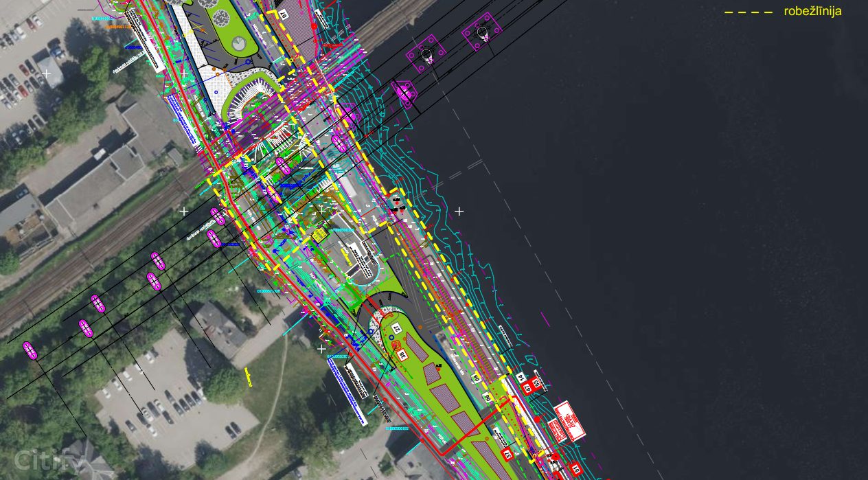The image size is (868, 480).
Task: Click the cyan parcel number 01000500192
Action: [x=397, y=428]
